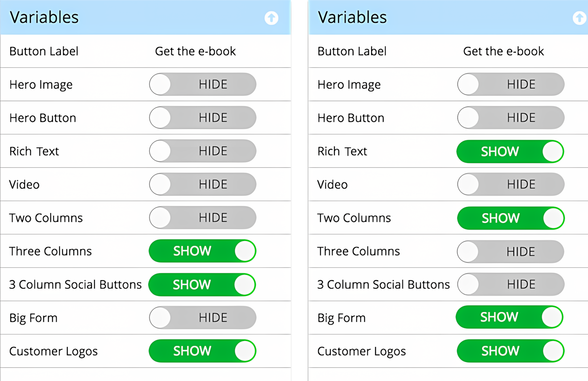Show the Big Form in the left panel
This screenshot has width=588, height=381.
click(202, 317)
